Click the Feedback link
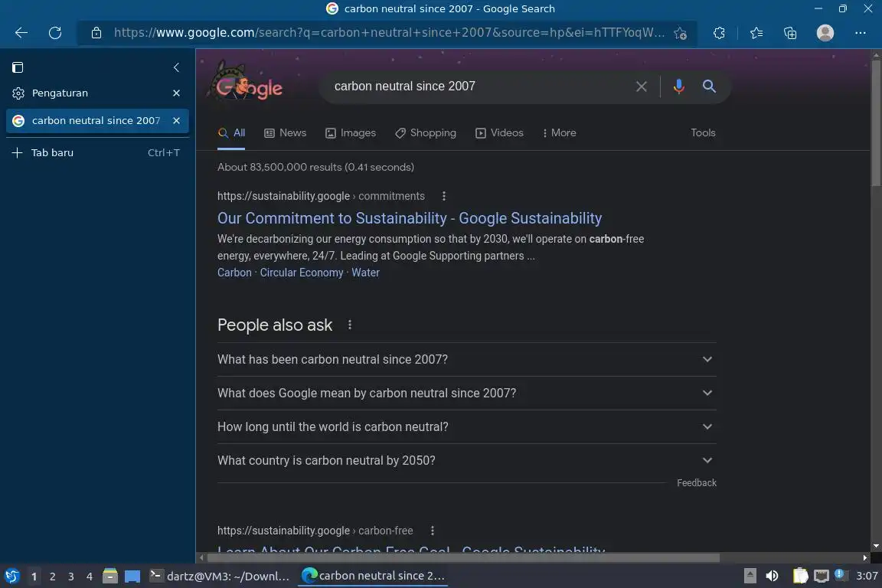The height and width of the screenshot is (588, 882). click(697, 483)
